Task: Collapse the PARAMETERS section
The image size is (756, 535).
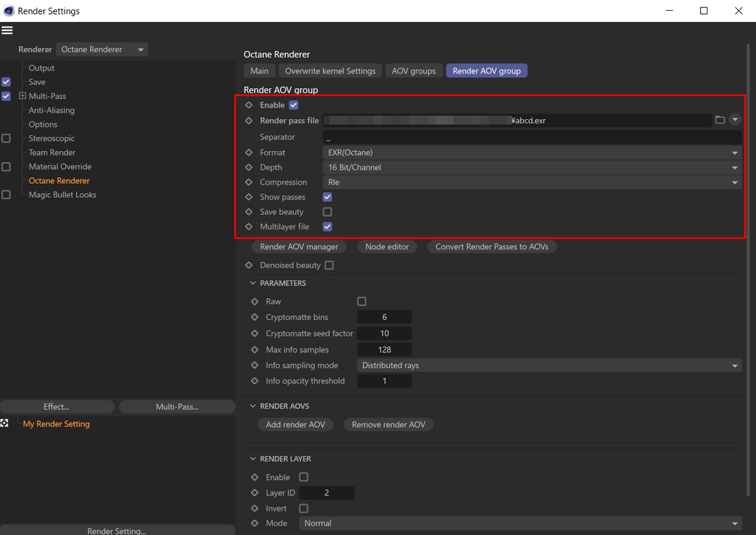Action: point(253,283)
